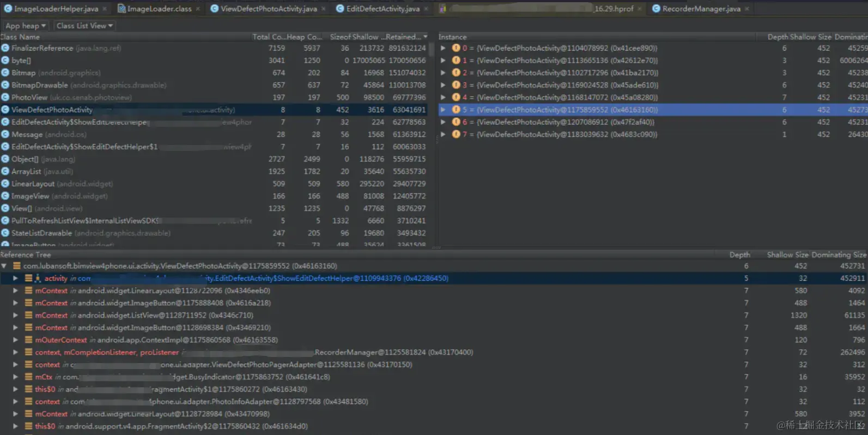Click the class icon of ArrayList
Viewport: 868px width, 435px height.
(x=5, y=171)
